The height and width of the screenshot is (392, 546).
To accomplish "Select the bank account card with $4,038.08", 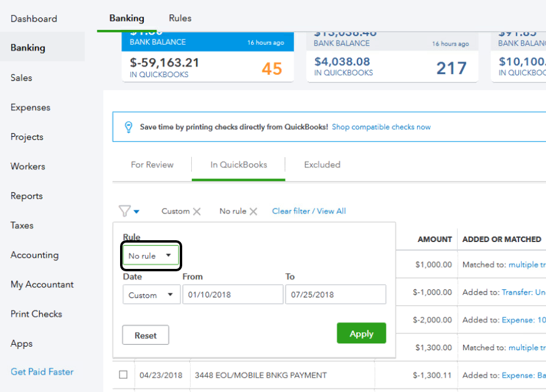I will pos(392,57).
